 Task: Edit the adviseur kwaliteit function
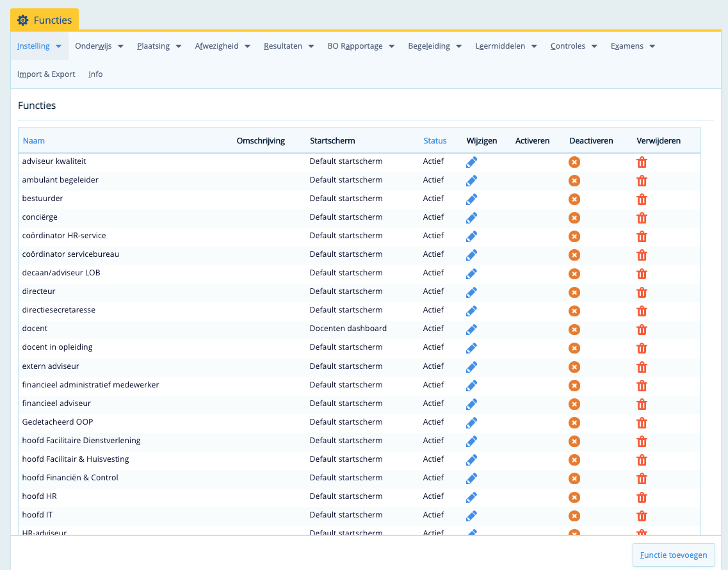[x=471, y=162]
